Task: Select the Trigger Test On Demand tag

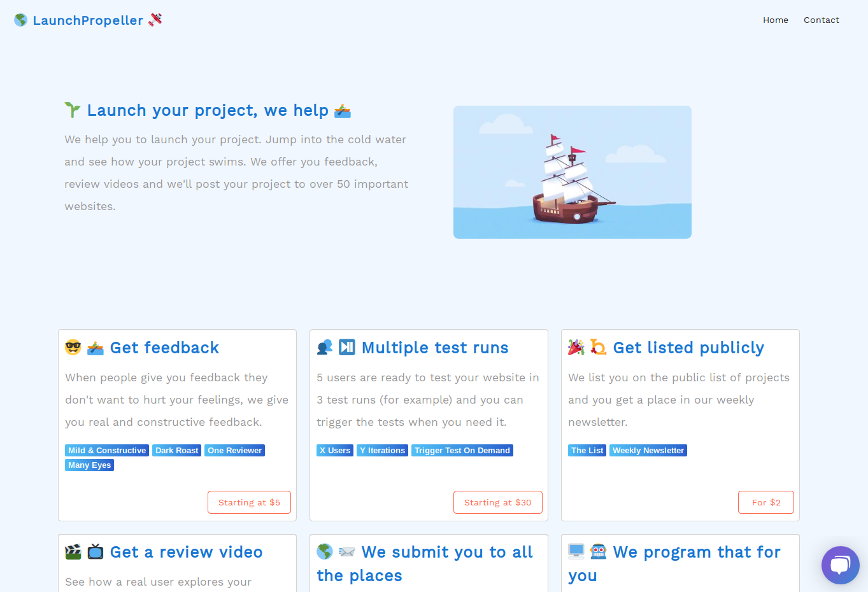Action: click(x=462, y=450)
